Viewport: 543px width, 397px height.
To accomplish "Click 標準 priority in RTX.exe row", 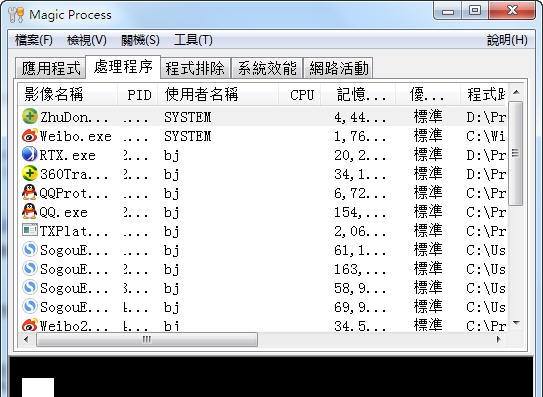I will [x=428, y=155].
